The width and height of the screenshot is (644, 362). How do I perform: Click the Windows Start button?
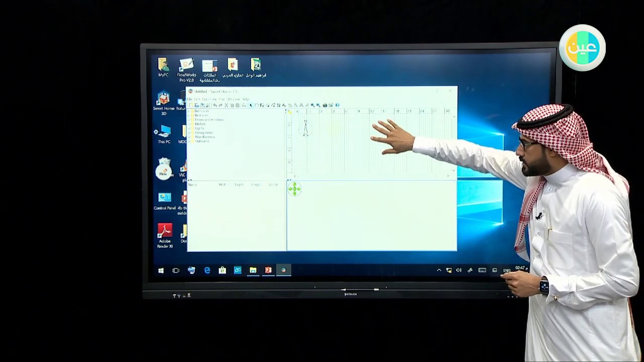point(160,270)
